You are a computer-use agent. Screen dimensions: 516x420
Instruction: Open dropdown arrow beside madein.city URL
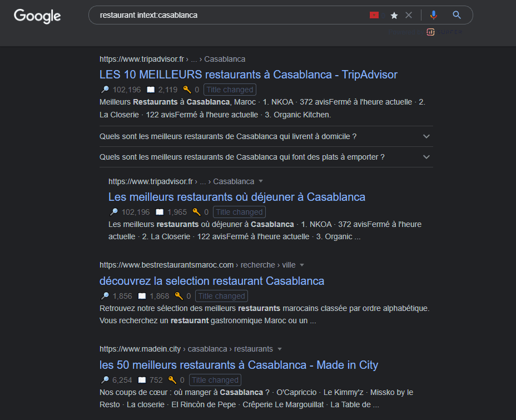pos(280,349)
